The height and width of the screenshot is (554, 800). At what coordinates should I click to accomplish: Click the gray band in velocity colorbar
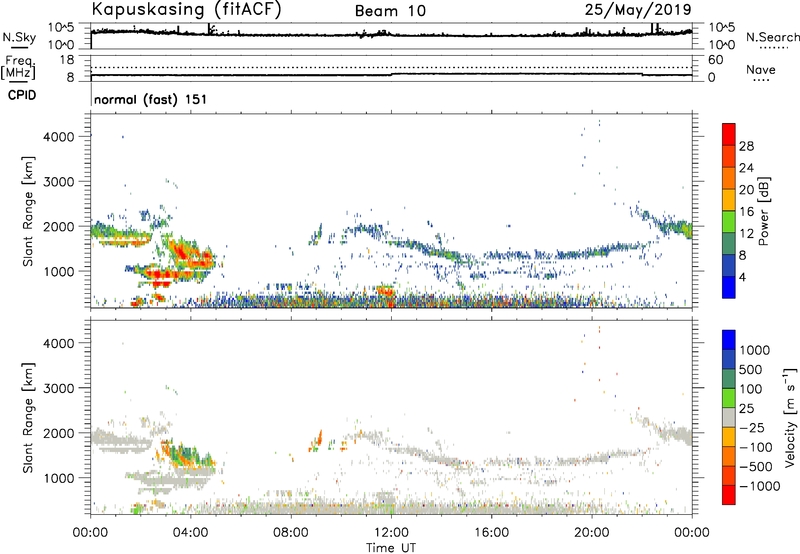(x=729, y=417)
